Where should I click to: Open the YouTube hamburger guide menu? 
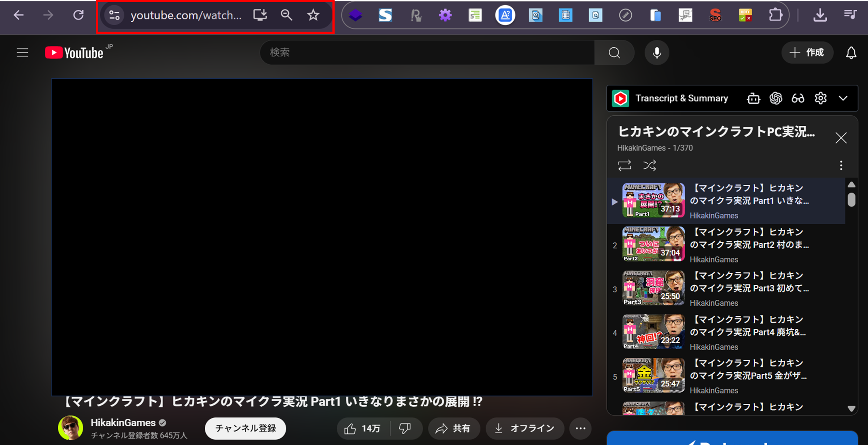pos(23,53)
